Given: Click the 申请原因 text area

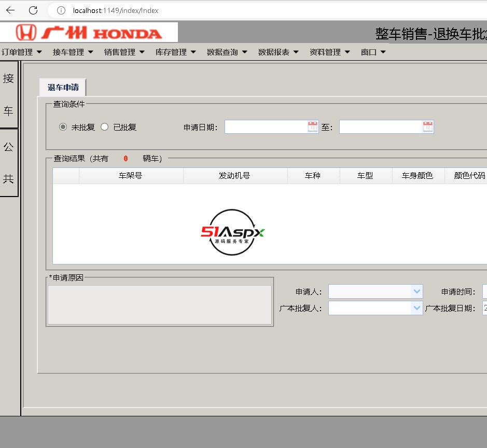Looking at the screenshot, I should click(160, 305).
